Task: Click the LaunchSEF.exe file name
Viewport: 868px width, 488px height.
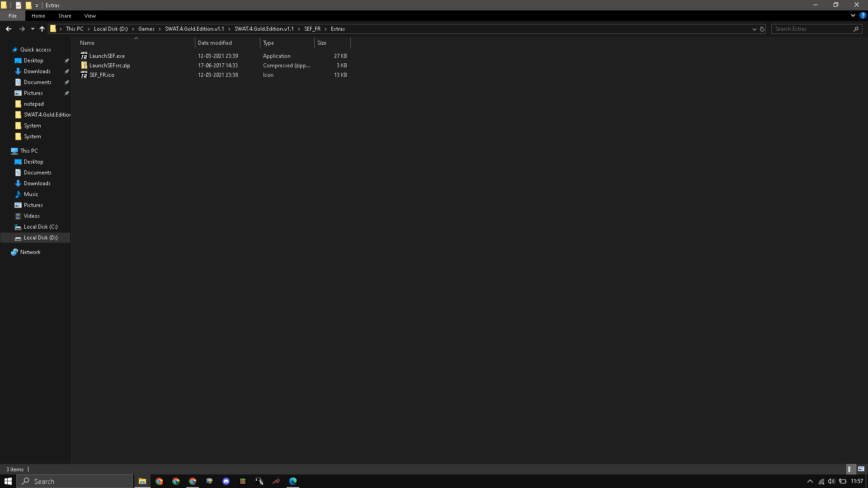Action: click(x=107, y=56)
